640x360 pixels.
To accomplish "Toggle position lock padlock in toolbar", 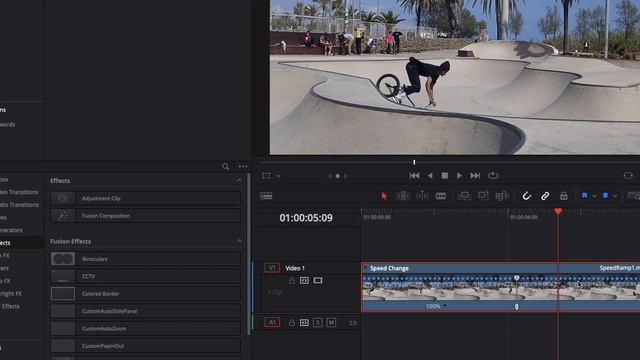I will [564, 196].
